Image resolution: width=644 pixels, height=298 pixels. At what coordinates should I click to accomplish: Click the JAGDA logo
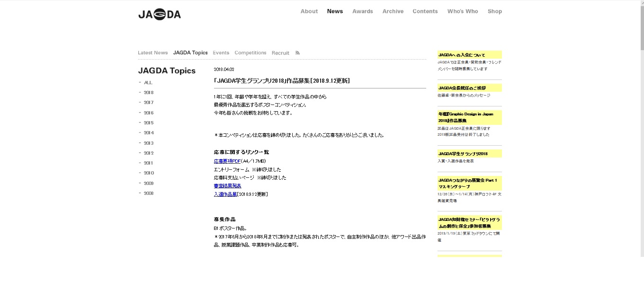pyautogui.click(x=160, y=14)
